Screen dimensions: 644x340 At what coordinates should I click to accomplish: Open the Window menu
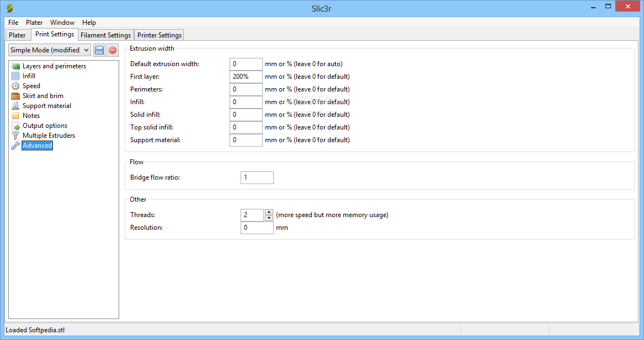[62, 23]
